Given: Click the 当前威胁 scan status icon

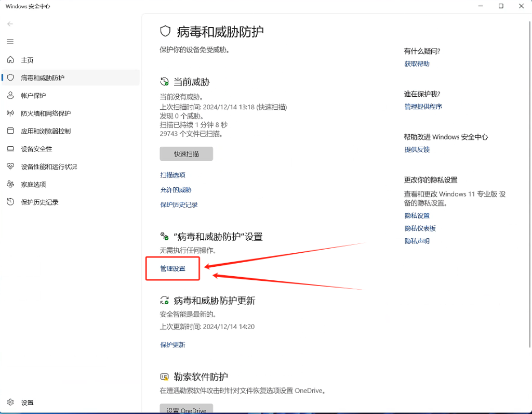Looking at the screenshot, I should coord(165,82).
